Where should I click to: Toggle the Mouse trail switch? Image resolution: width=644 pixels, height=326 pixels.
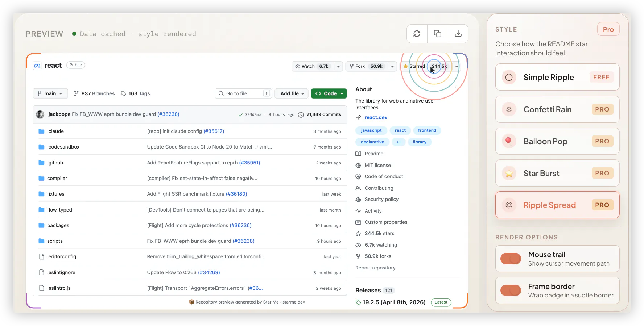(x=511, y=259)
